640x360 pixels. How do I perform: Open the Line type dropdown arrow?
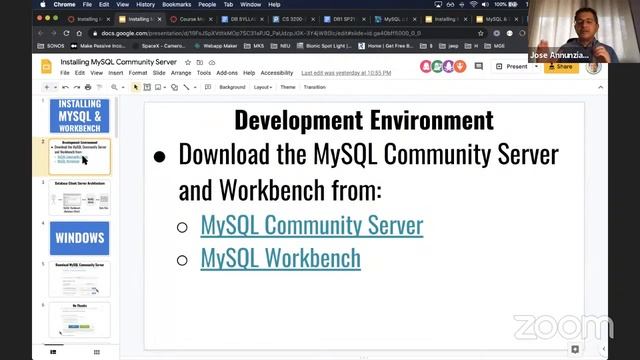[x=195, y=87]
